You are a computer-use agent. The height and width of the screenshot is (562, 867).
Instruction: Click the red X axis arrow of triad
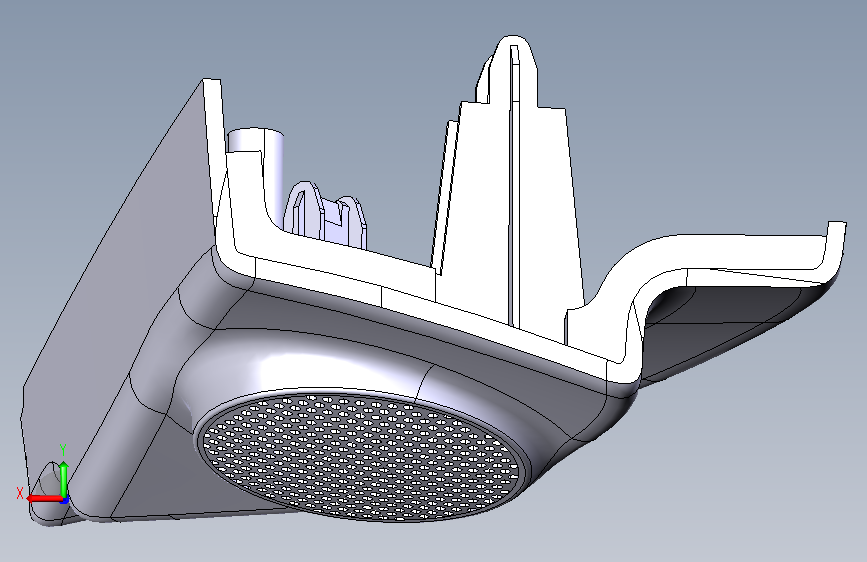tap(43, 498)
